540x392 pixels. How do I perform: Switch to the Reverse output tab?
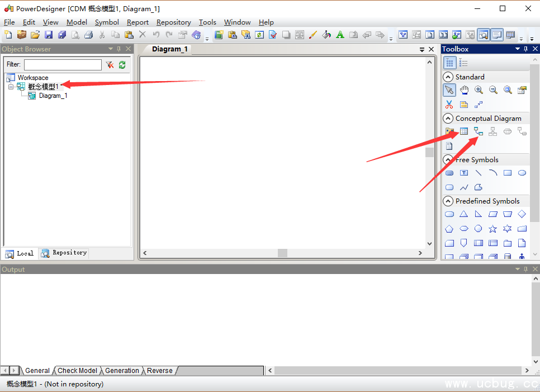click(159, 371)
